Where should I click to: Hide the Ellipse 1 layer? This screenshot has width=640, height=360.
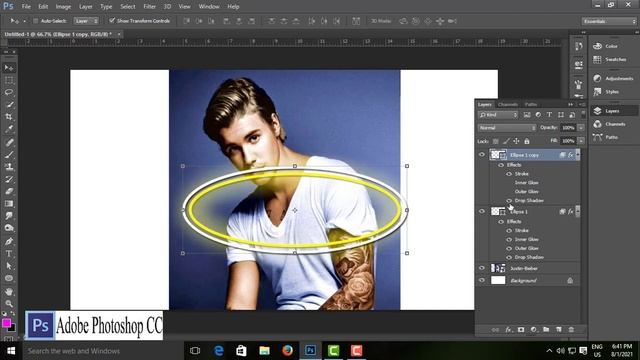(x=482, y=211)
